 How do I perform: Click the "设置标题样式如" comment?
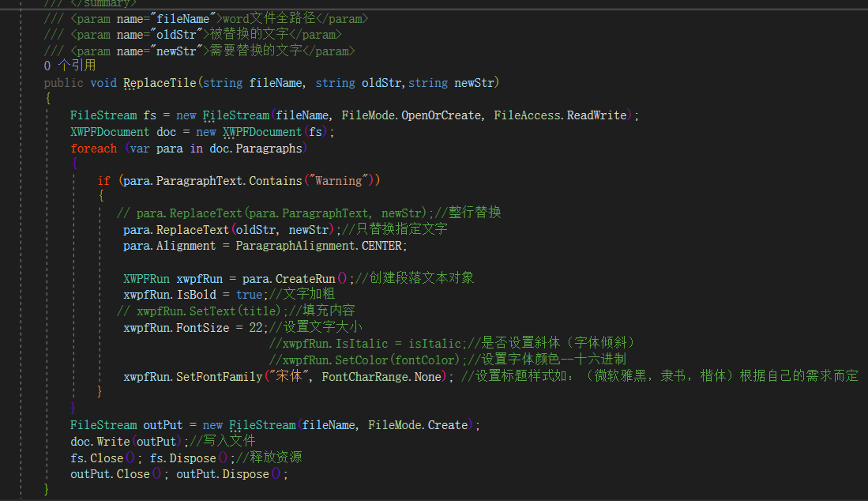pos(660,376)
